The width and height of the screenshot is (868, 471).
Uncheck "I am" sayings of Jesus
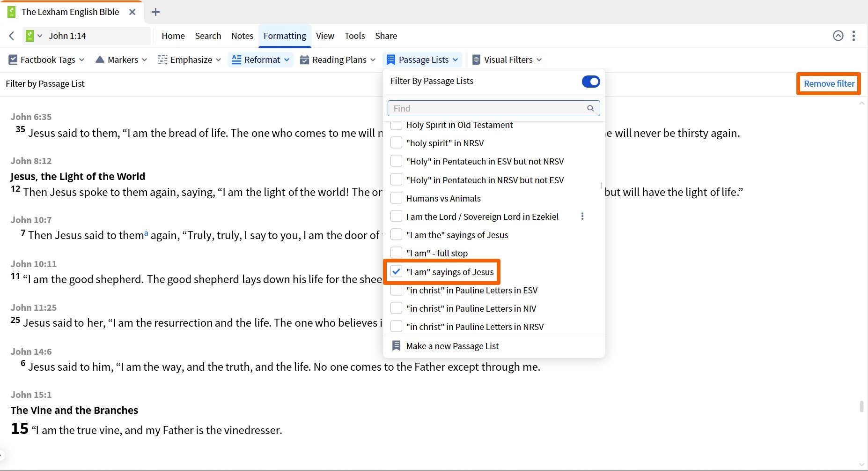click(x=396, y=271)
